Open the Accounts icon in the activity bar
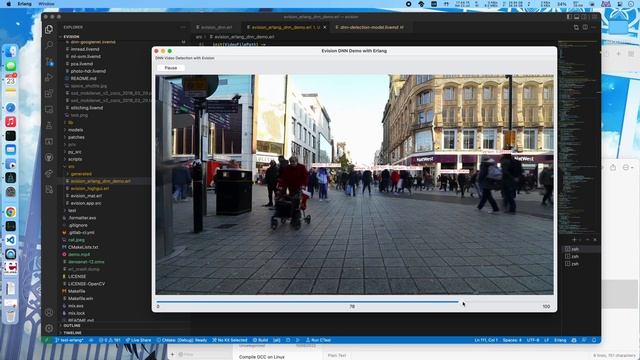This screenshot has height=360, width=640. tap(49, 313)
